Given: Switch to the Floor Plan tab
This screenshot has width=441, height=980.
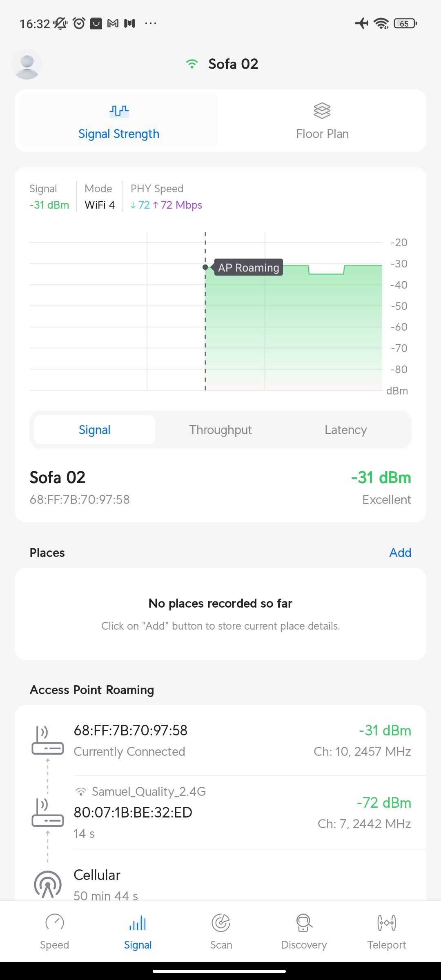Looking at the screenshot, I should 322,121.
